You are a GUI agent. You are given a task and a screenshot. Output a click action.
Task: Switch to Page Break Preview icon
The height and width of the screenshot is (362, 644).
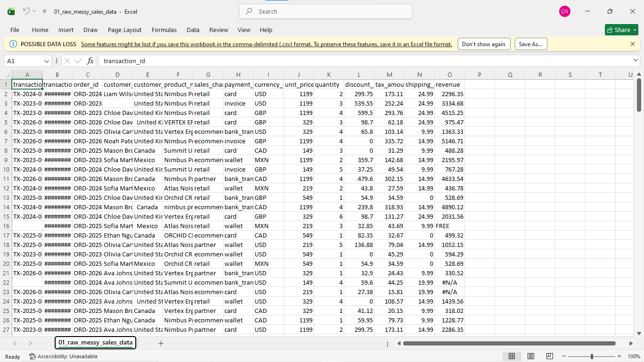click(x=550, y=356)
